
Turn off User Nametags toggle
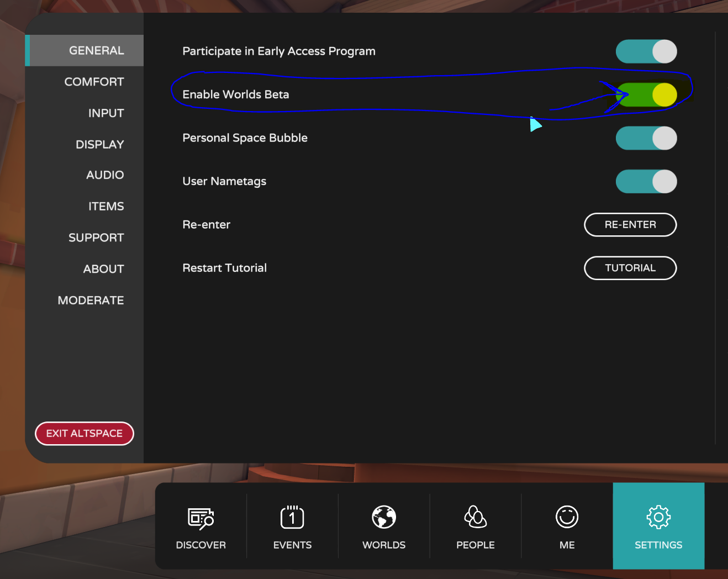pos(646,181)
